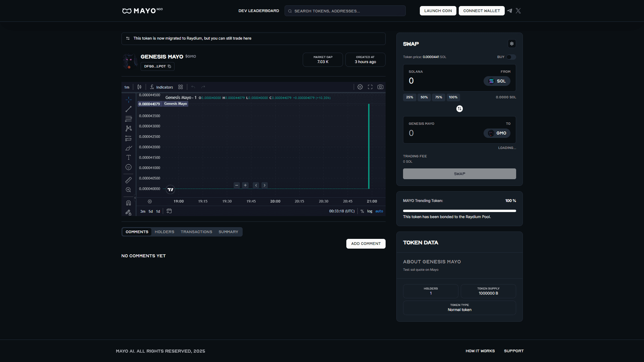Screen dimensions: 644x362
Task: Select the trend line drawing tool
Action: pyautogui.click(x=128, y=109)
